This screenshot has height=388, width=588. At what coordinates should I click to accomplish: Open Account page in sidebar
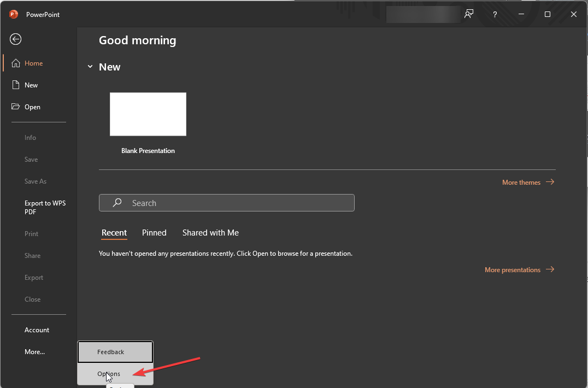[37, 330]
